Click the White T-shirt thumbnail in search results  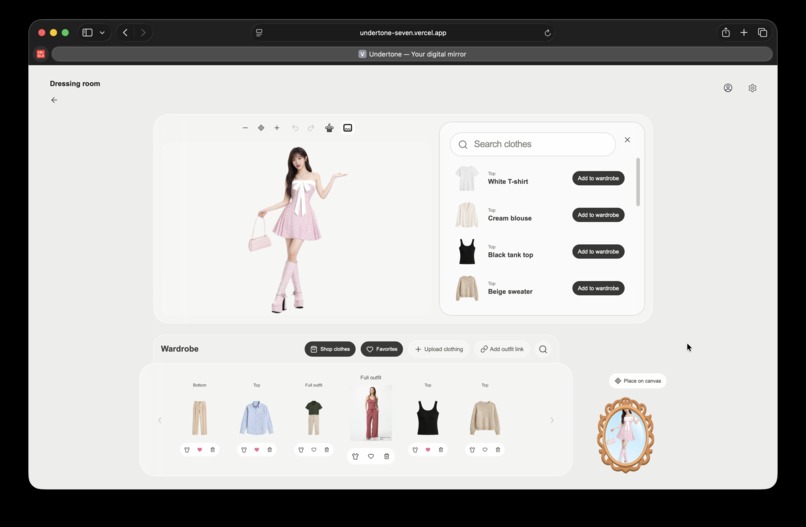click(467, 178)
